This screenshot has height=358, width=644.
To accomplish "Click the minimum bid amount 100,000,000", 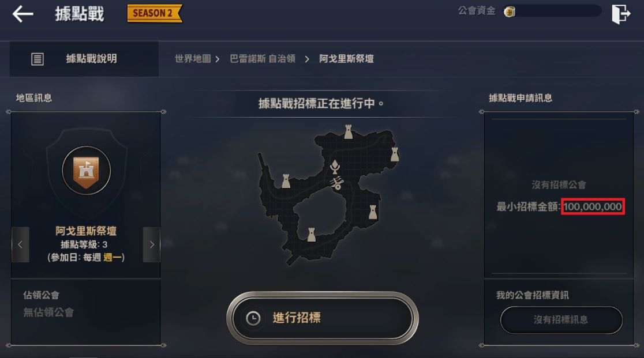I will tap(593, 206).
